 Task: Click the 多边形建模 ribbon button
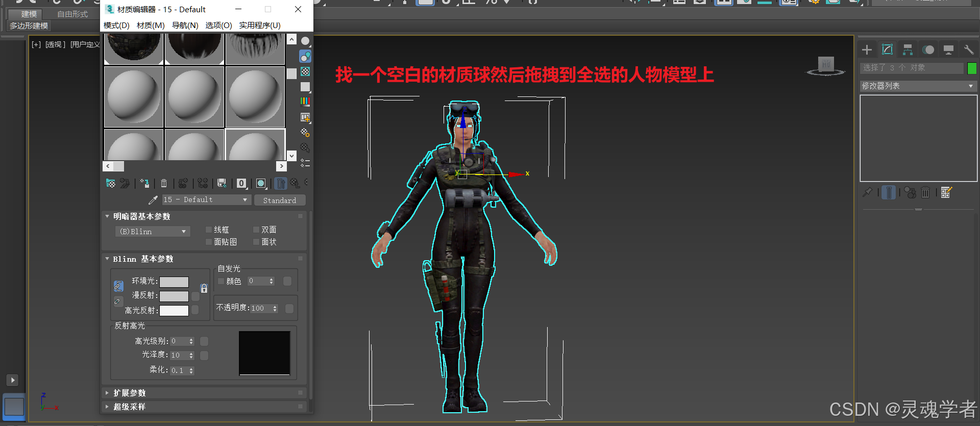pos(29,26)
